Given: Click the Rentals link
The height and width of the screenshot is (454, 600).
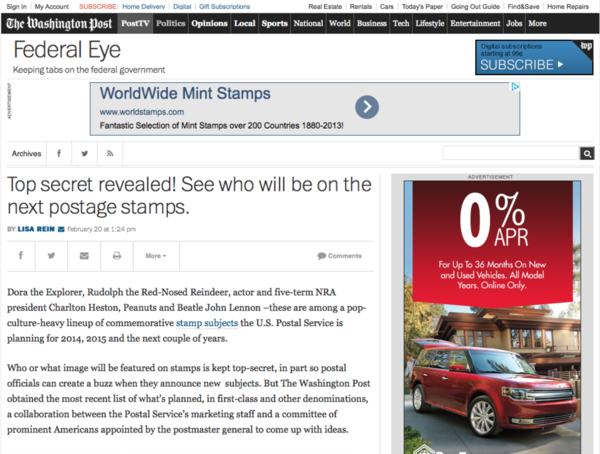Looking at the screenshot, I should (361, 7).
